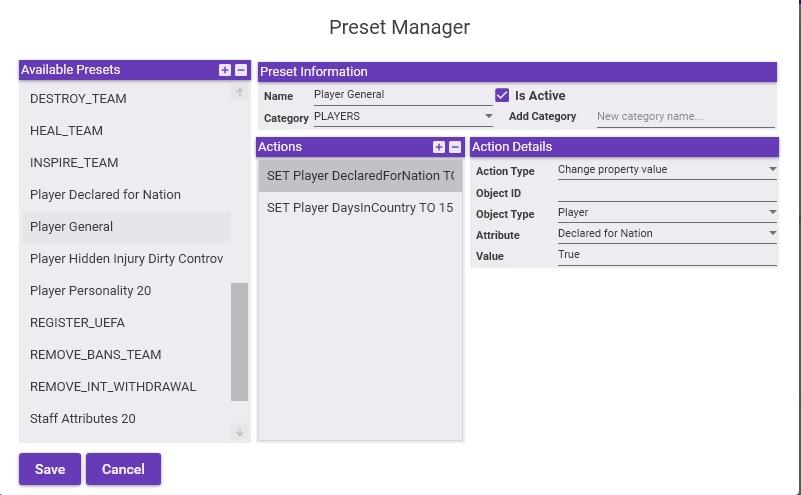
Task: Remove the selected preset with the minus icon
Action: 241,70
